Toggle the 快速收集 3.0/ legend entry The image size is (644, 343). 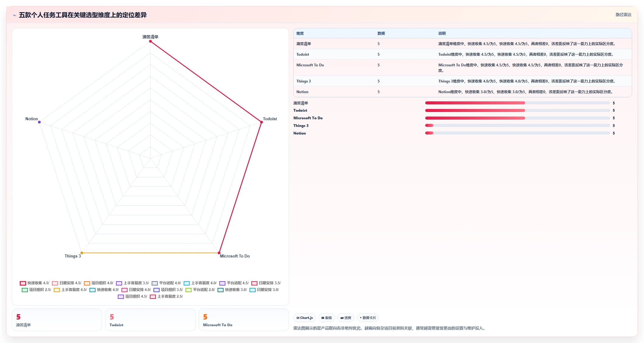[x=232, y=290]
